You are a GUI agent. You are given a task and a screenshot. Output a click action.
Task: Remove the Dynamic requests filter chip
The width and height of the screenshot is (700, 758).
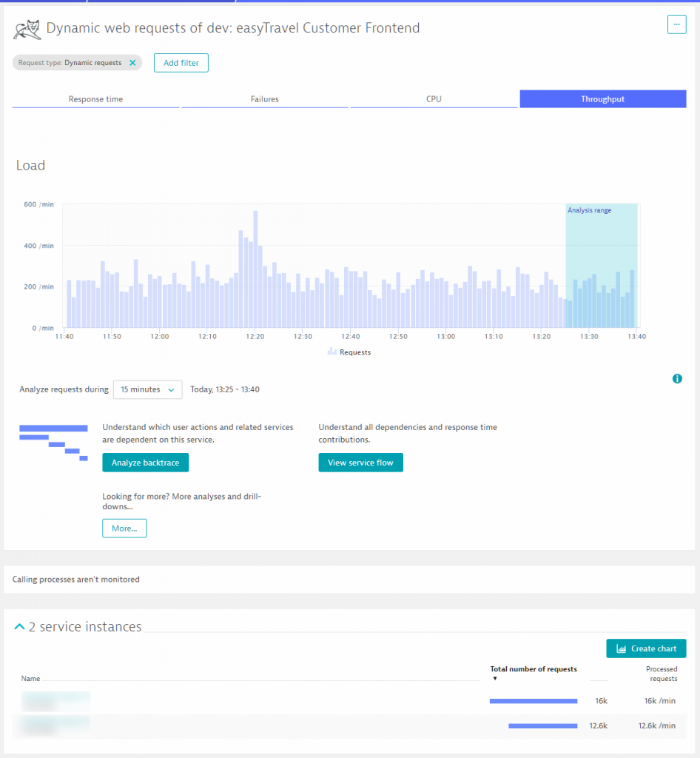coord(132,63)
